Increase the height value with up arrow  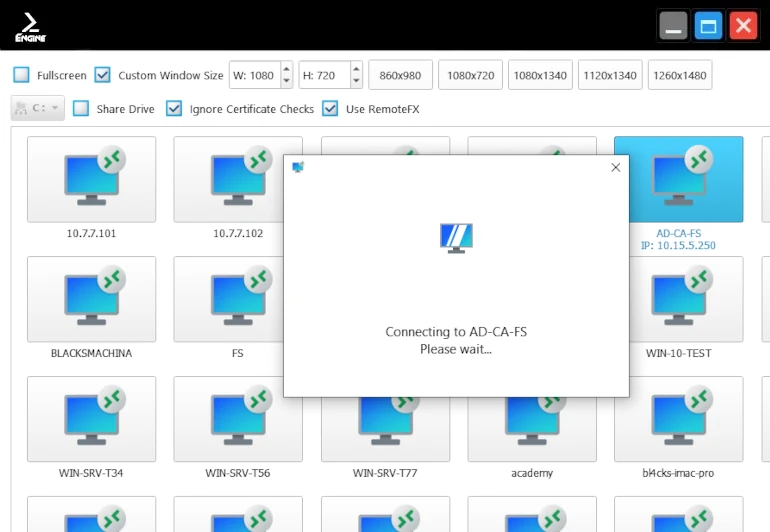point(357,68)
